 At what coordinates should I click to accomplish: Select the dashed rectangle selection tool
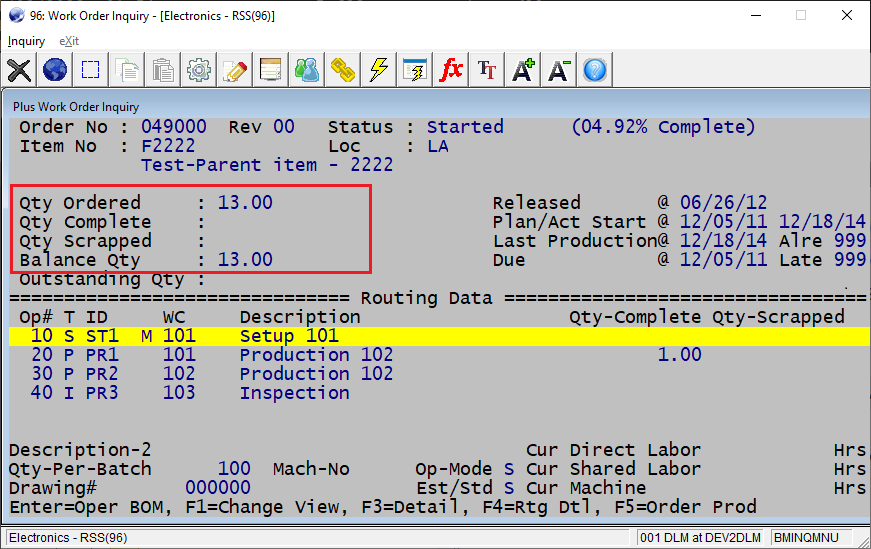point(91,70)
